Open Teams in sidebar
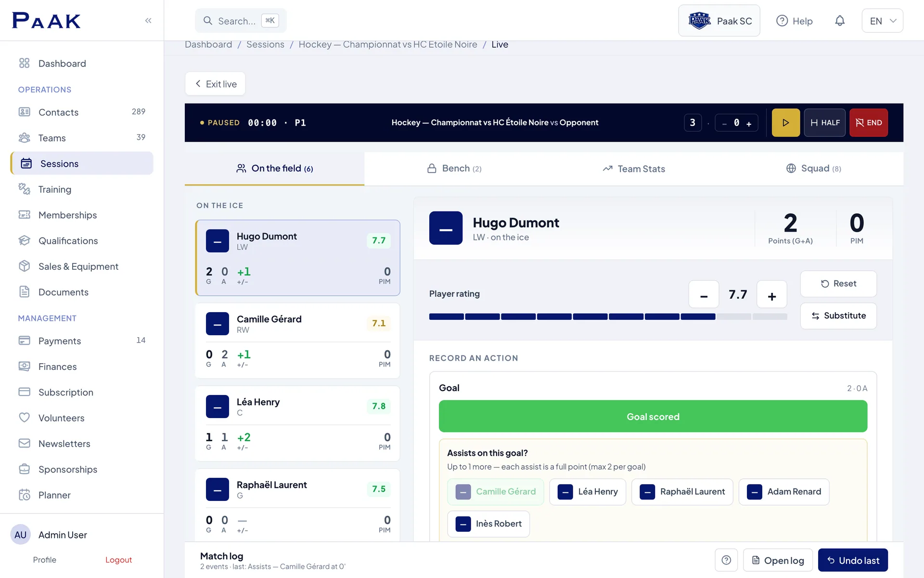 coord(82,138)
